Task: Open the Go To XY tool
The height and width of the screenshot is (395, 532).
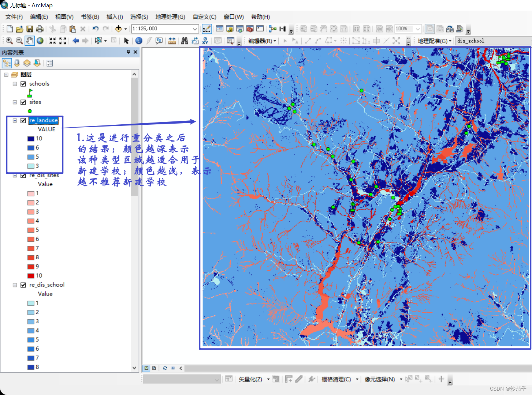Action: tap(205, 41)
